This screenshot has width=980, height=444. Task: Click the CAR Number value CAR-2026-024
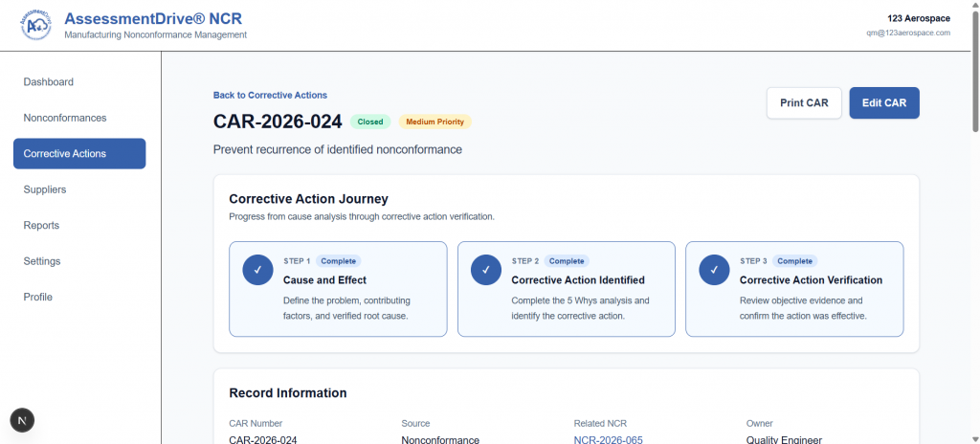pyautogui.click(x=263, y=439)
